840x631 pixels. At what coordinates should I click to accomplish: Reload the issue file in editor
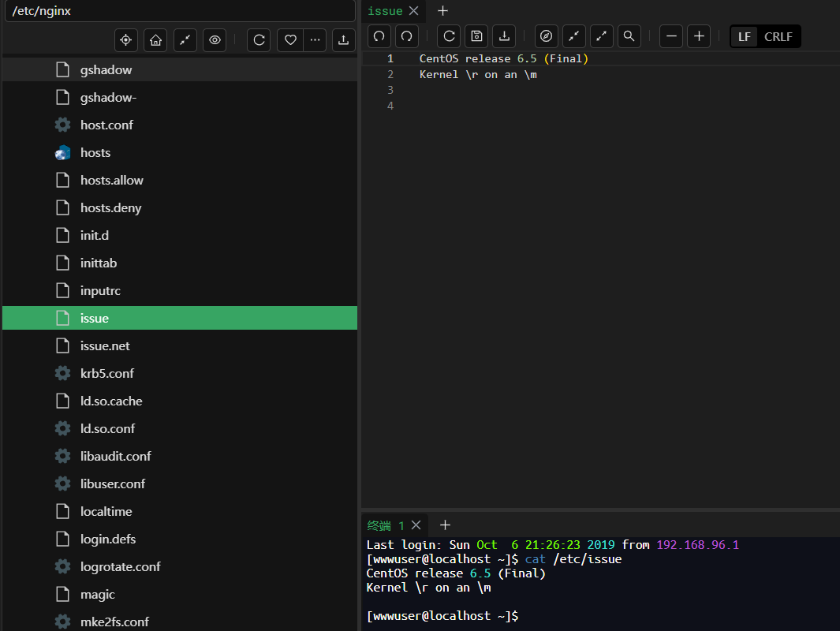450,36
